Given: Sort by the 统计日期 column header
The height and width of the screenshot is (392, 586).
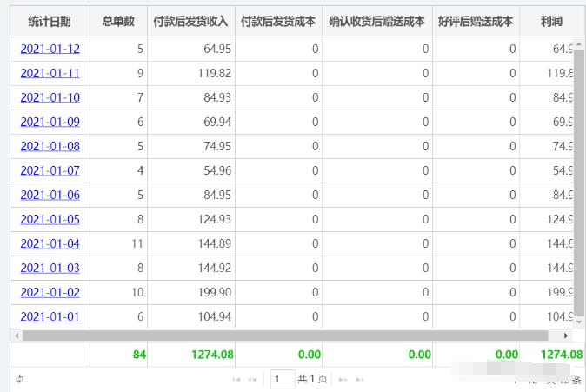Looking at the screenshot, I should [50, 21].
